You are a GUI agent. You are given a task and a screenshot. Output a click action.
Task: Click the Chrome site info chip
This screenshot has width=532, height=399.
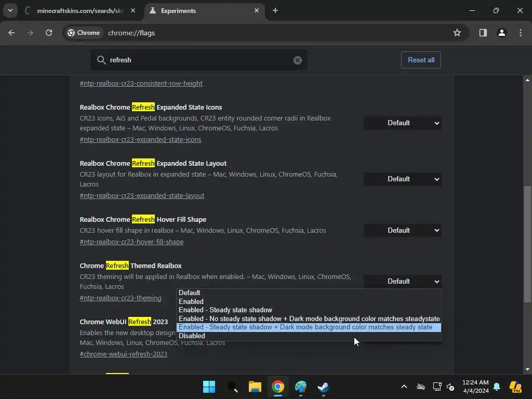[84, 33]
